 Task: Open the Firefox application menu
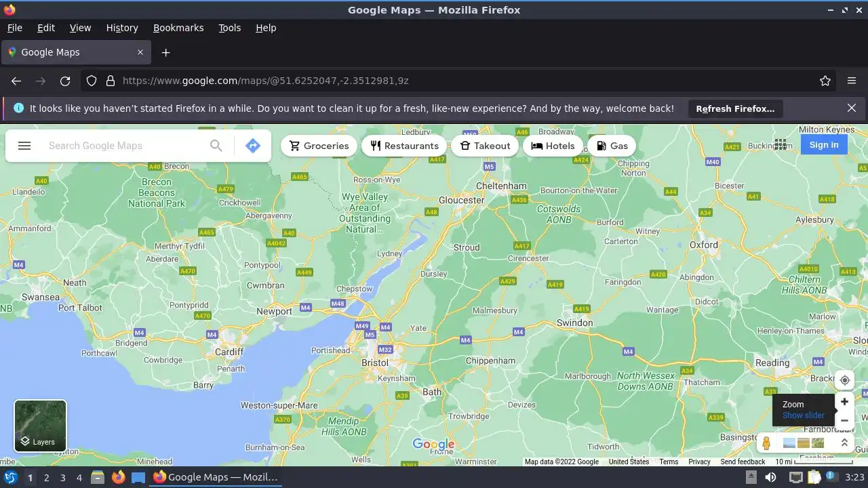click(852, 81)
